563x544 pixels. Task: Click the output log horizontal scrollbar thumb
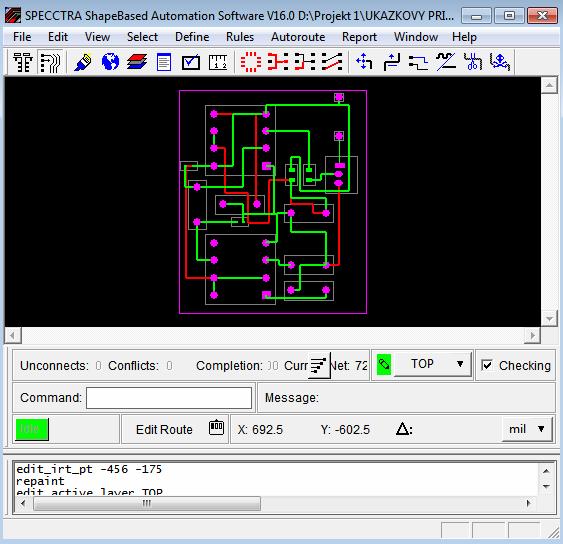147,503
